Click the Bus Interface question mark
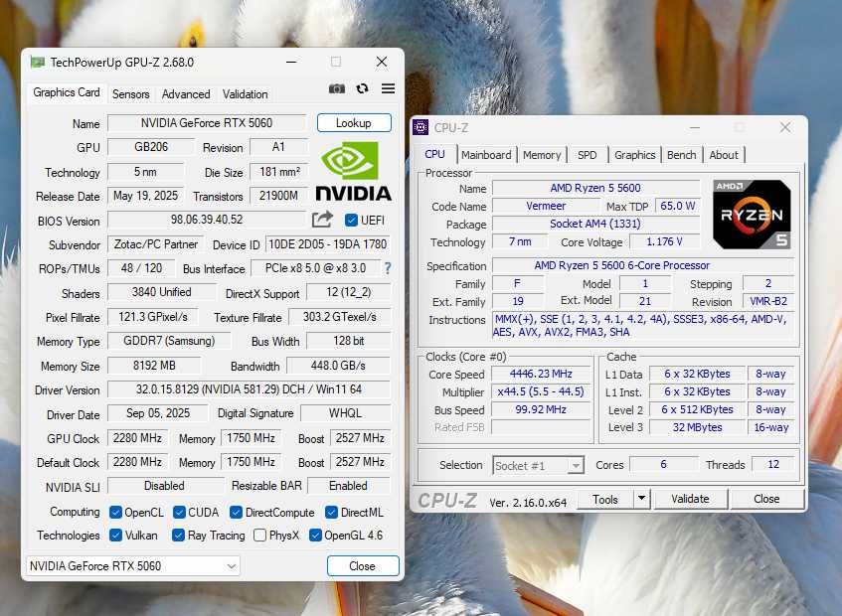The height and width of the screenshot is (616, 842). click(388, 268)
